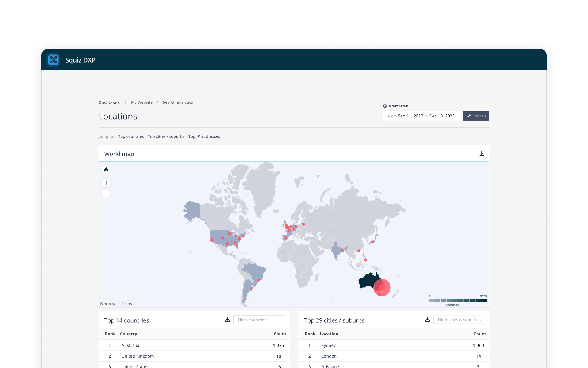Screen dimensions: 588x368
Task: Sort countries by Country column header
Action: 129,334
